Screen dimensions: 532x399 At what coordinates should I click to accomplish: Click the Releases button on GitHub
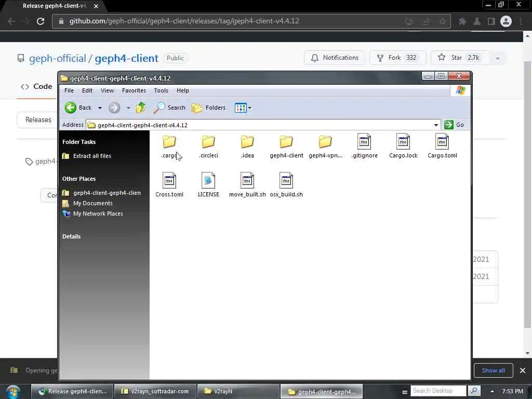pyautogui.click(x=38, y=120)
